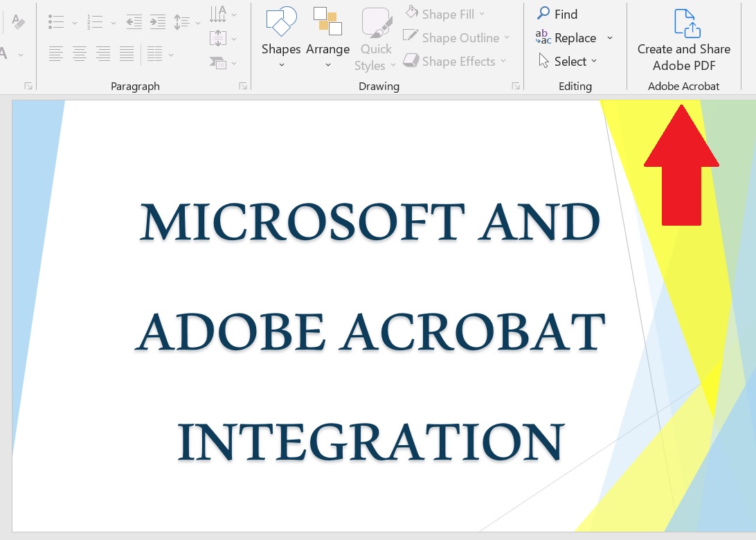This screenshot has width=756, height=540.
Task: Open Convert to SmartArt menu
Action: click(223, 62)
